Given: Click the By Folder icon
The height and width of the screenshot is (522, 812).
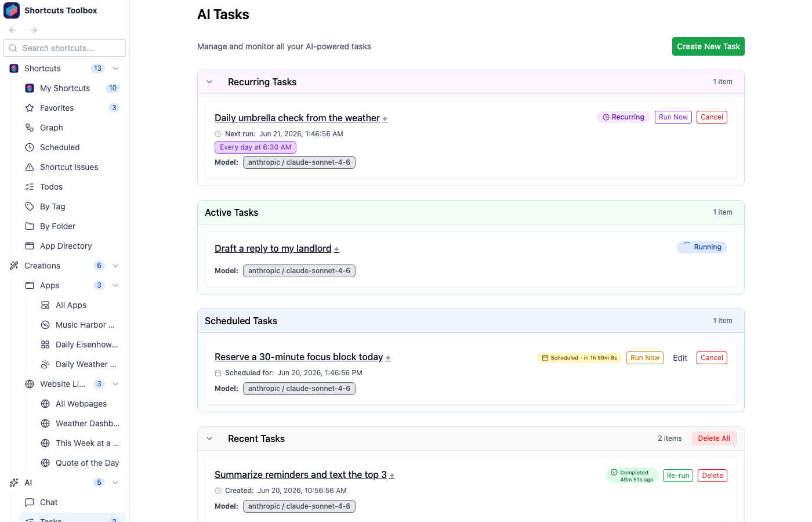Looking at the screenshot, I should click(30, 226).
